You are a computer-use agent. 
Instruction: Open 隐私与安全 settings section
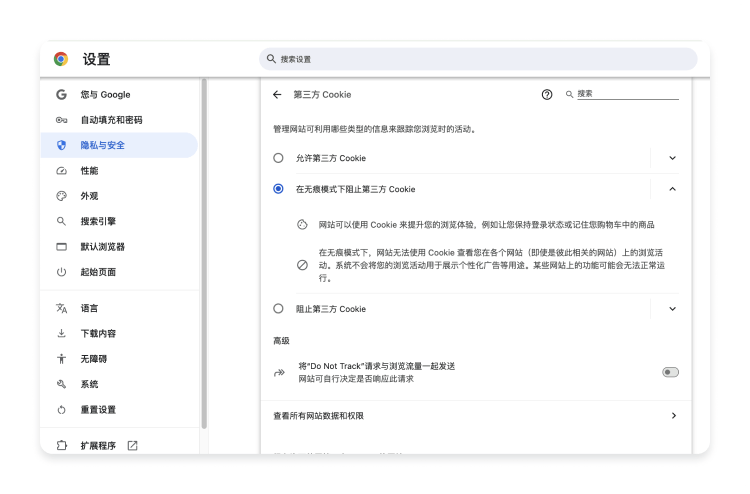(119, 145)
